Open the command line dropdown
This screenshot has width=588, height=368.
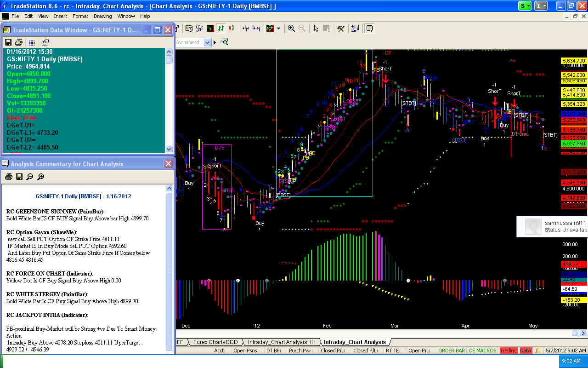pos(207,42)
